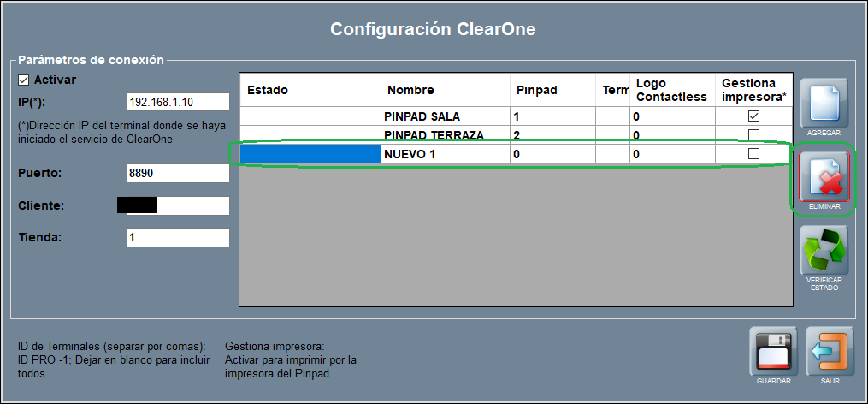Check Gestiona impresora for NUEVO 1
Image resolution: width=868 pixels, height=404 pixels.
click(753, 154)
